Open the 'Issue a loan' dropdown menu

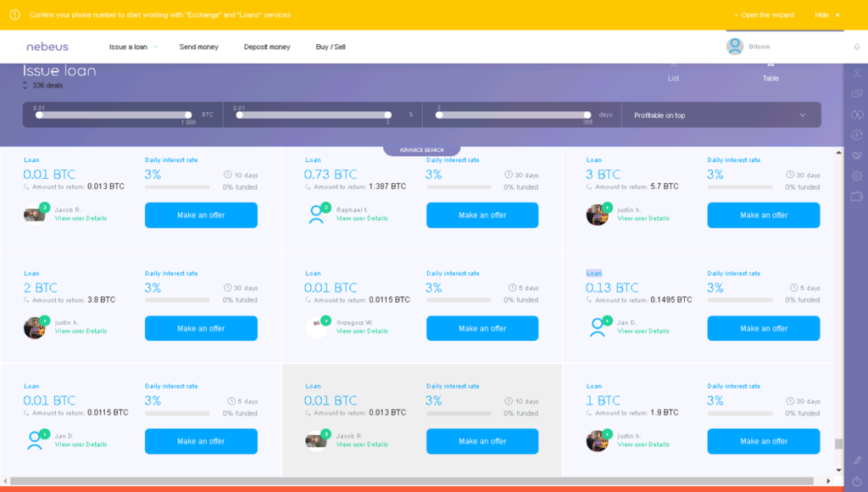(133, 47)
